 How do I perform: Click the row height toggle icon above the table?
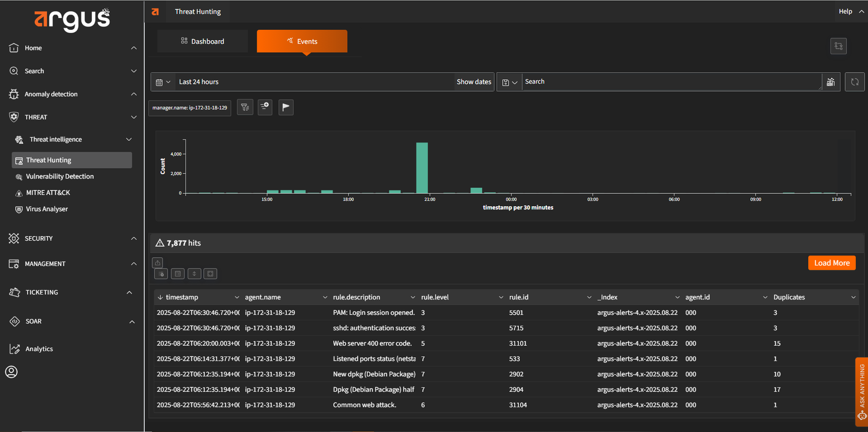point(194,274)
